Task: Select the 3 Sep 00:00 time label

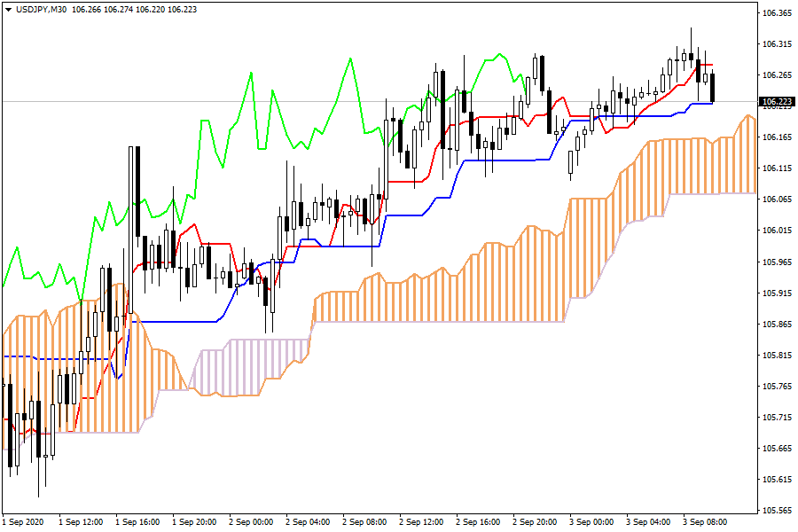Action: coord(592,522)
